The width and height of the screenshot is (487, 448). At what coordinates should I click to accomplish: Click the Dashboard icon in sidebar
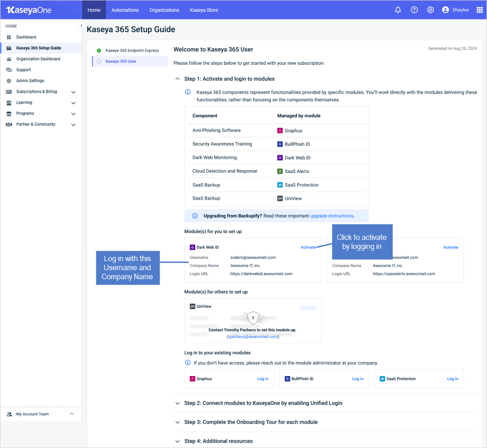(9, 37)
